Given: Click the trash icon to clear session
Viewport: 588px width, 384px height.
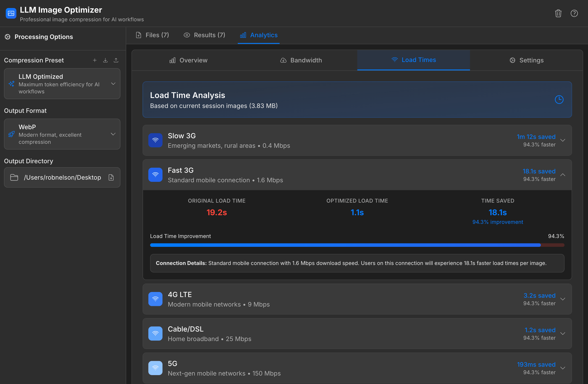Looking at the screenshot, I should (558, 13).
